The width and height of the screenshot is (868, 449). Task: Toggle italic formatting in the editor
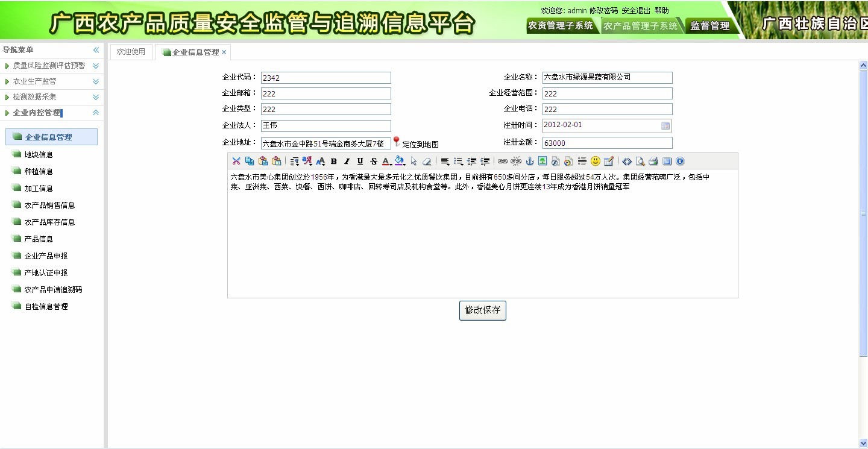347,161
